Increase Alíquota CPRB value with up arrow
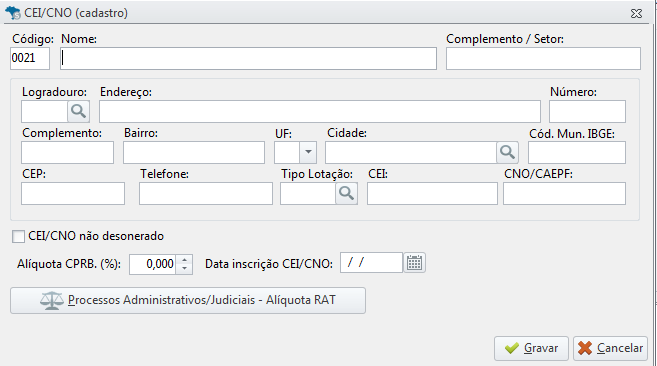The image size is (657, 366). 184,260
